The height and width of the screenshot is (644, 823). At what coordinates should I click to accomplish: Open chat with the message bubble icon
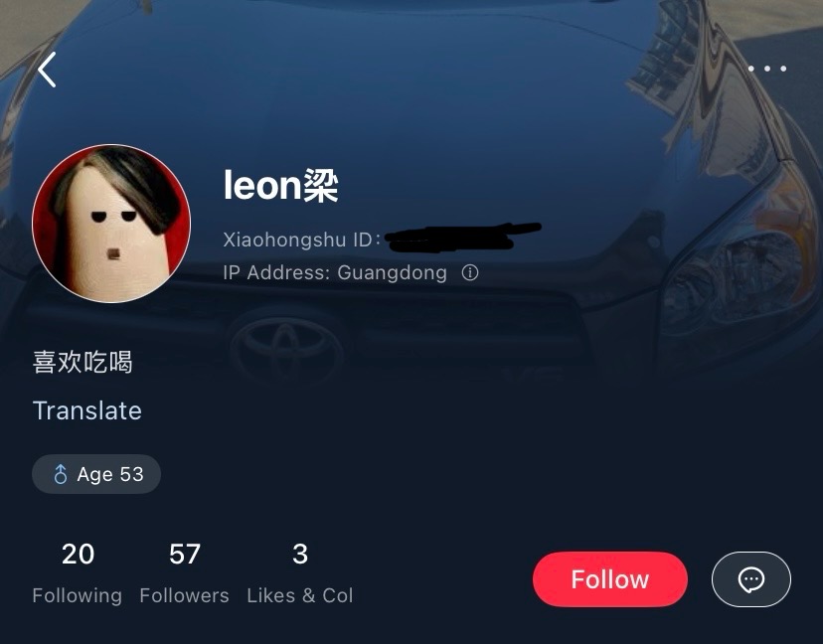tap(751, 579)
